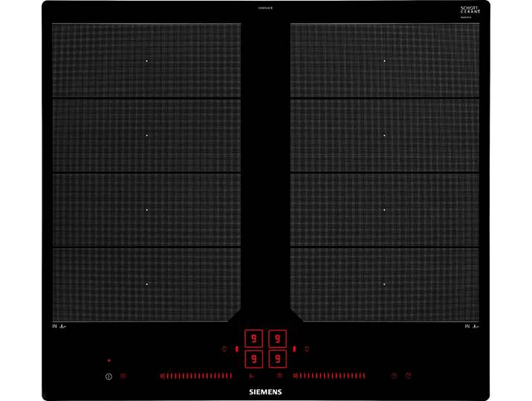Set power level on the left red slider

pos(196,376)
